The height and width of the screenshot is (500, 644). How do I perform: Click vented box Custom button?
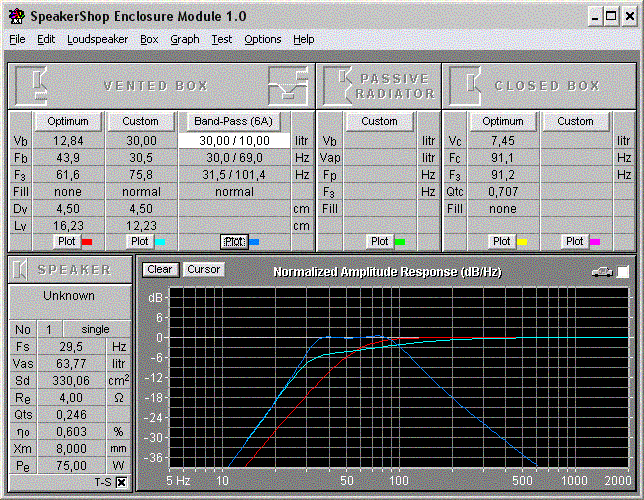[x=140, y=121]
